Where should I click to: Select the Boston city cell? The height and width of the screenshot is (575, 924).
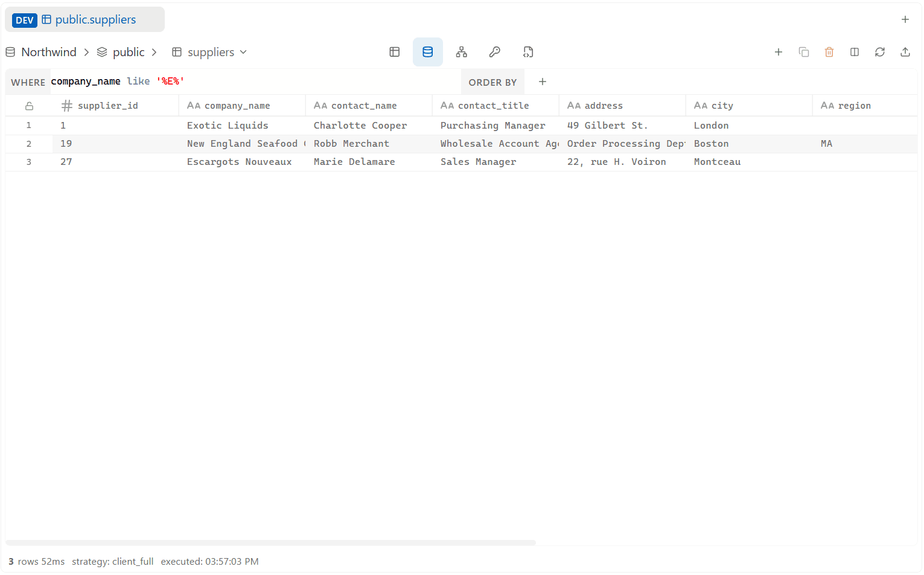[749, 144]
